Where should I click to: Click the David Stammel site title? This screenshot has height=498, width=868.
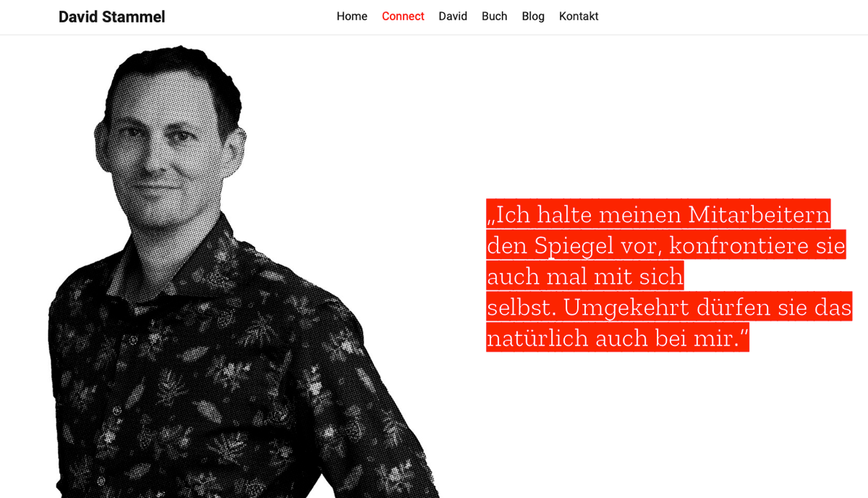(111, 17)
